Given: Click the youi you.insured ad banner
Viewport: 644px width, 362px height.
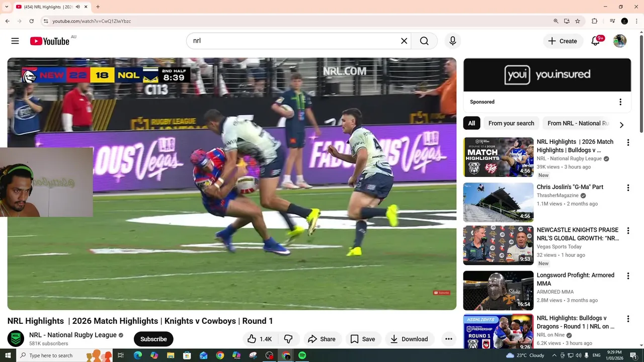Looking at the screenshot, I should click(547, 75).
